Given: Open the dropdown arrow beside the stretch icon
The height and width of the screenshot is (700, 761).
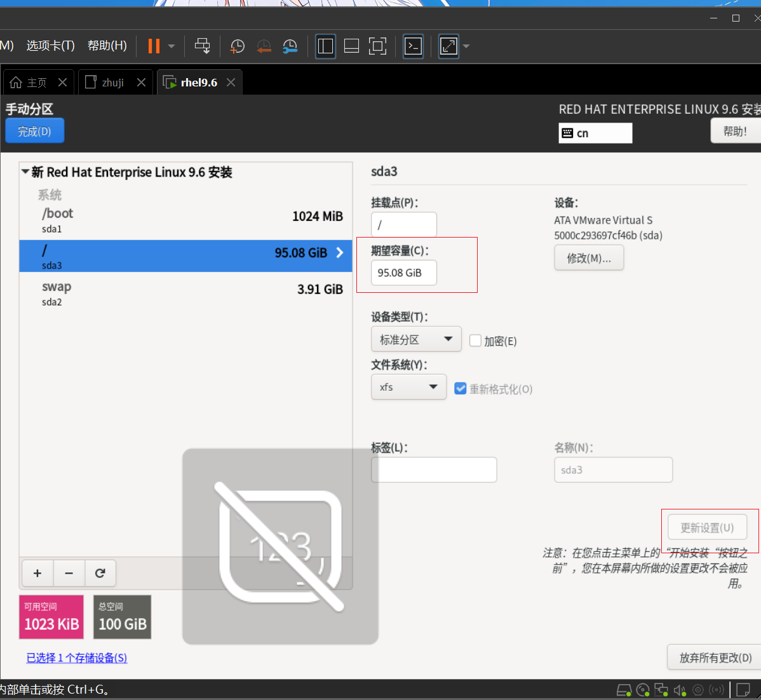Looking at the screenshot, I should 466,46.
